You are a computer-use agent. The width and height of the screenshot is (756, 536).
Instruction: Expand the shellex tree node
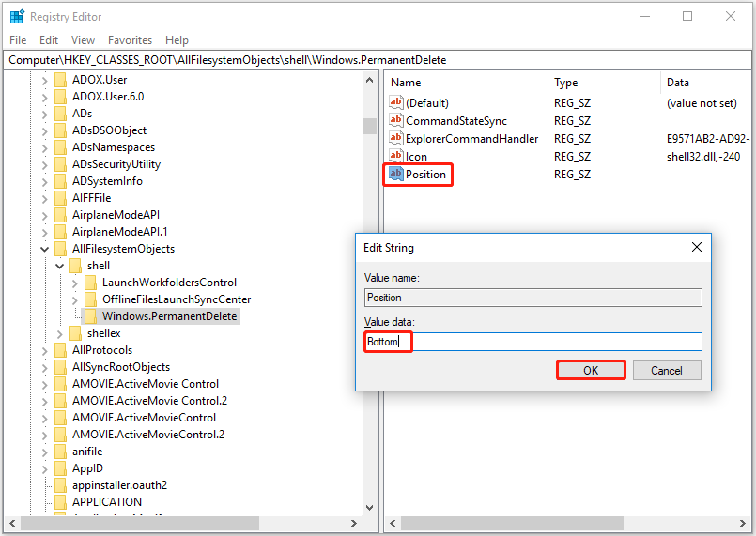(x=60, y=334)
